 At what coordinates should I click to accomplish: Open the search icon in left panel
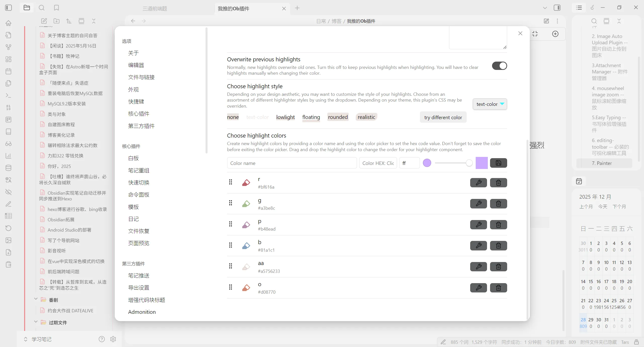pyautogui.click(x=42, y=8)
